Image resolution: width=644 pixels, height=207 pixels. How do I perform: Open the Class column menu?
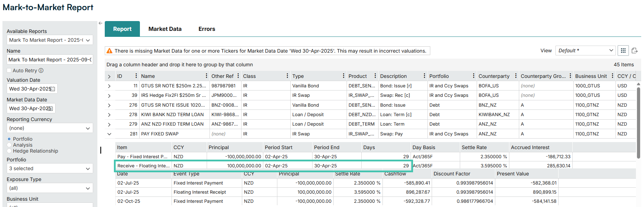click(x=287, y=76)
